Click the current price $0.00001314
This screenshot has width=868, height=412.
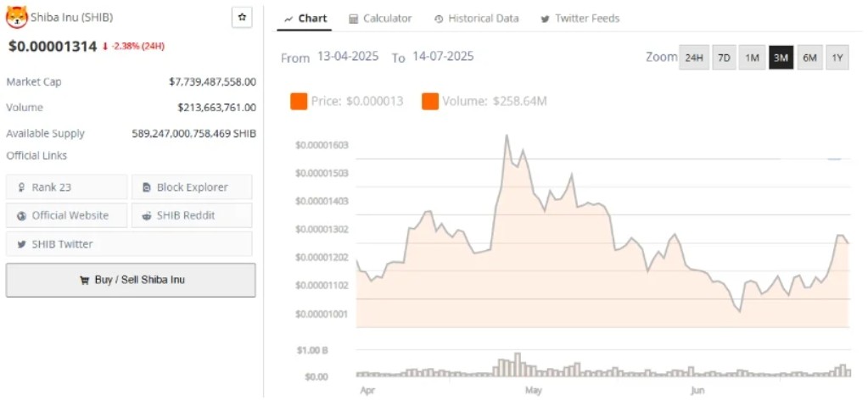coord(53,47)
